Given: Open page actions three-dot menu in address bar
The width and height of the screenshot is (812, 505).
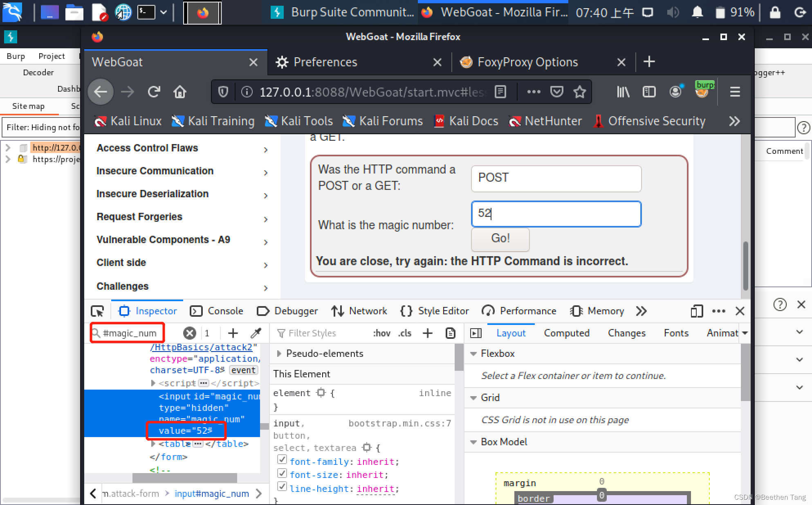Looking at the screenshot, I should click(x=534, y=92).
